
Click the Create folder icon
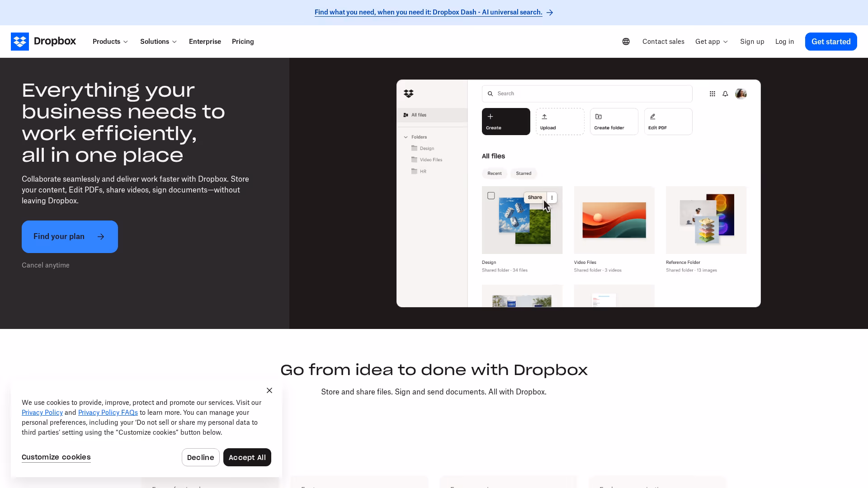[x=598, y=116]
